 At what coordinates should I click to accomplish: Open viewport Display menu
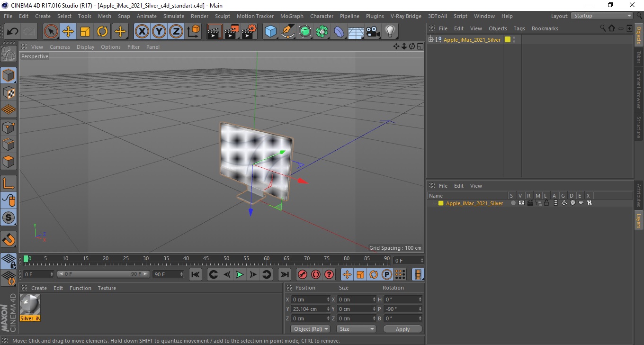(x=85, y=47)
